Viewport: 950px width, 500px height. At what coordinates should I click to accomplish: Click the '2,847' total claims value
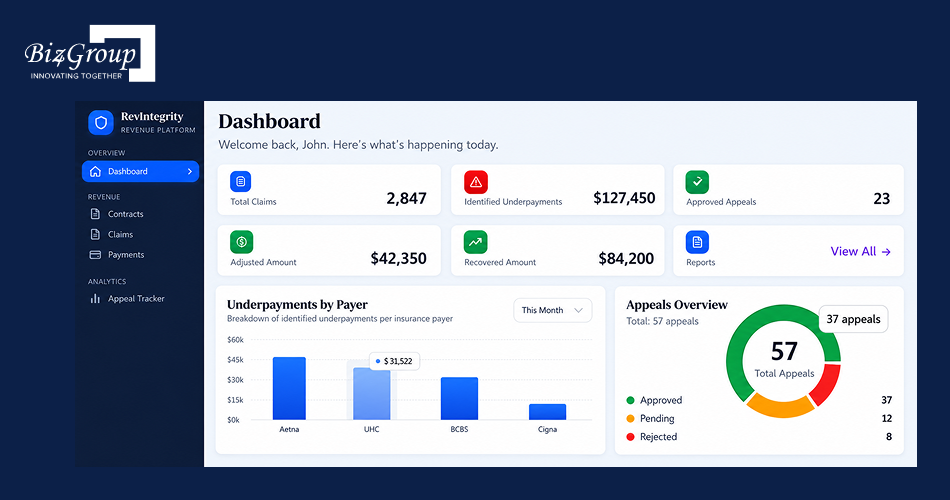click(x=407, y=198)
